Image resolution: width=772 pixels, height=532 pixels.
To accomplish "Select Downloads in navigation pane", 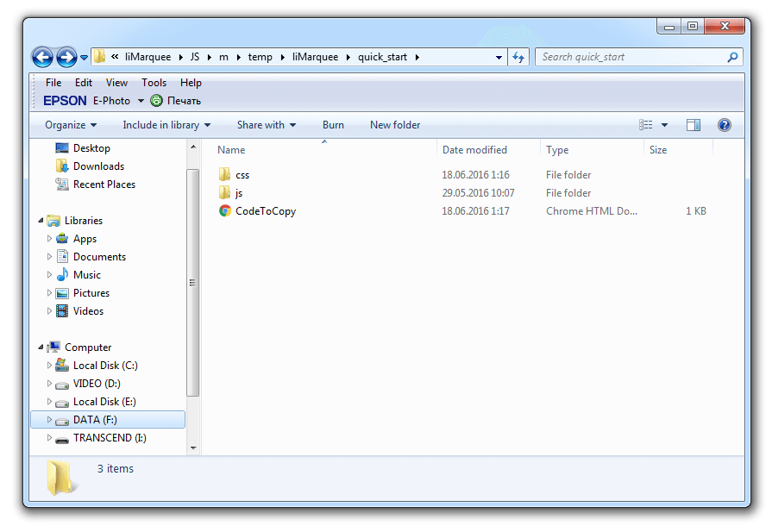I will coord(98,166).
